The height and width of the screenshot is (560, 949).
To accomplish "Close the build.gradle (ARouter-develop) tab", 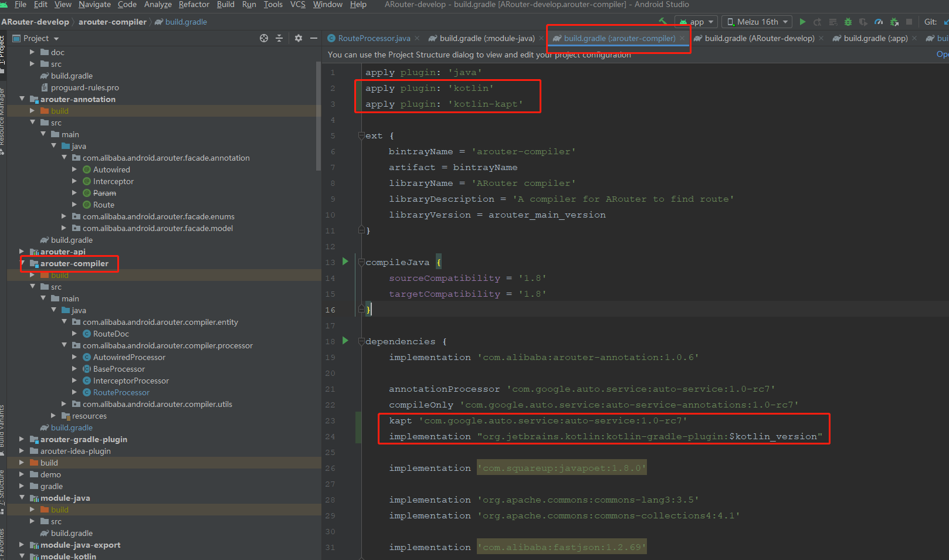I will [821, 38].
